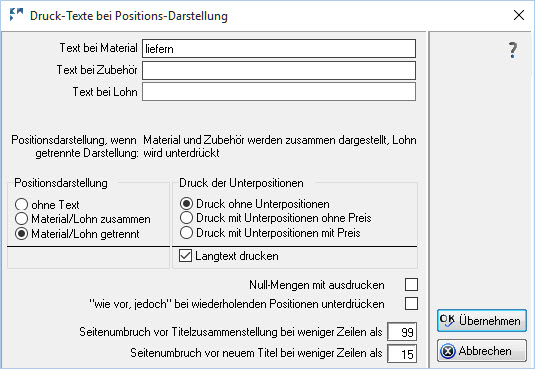Select 'Material/Lohn getrennt' radio option

tap(21, 234)
